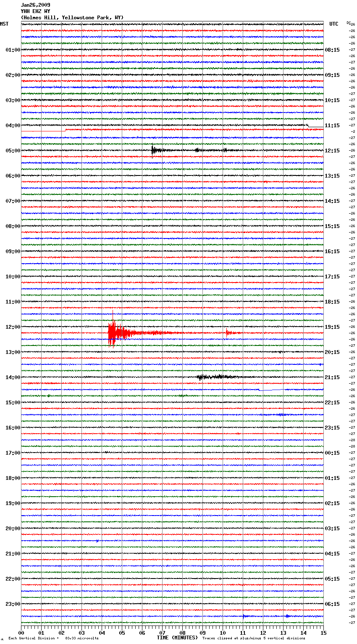Click the Each Vertical Division scale note
Viewport: 357px width, 644px height.
coord(54,638)
